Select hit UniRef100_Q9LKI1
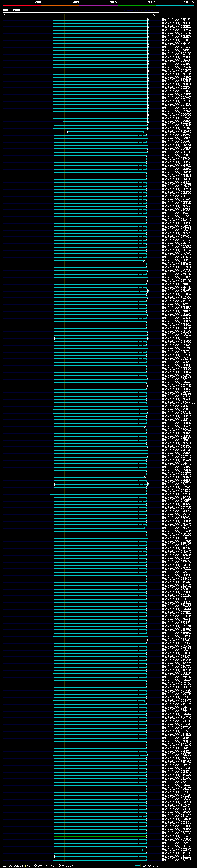197x868 pixels. (176, 406)
